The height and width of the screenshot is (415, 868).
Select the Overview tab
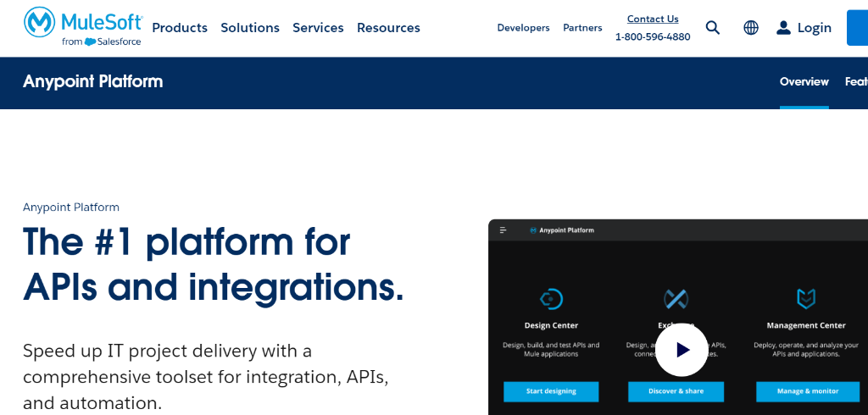(804, 82)
